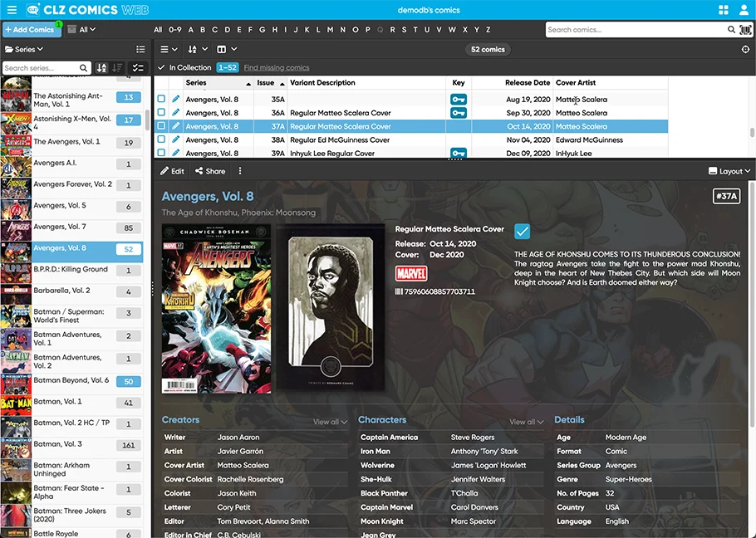The width and height of the screenshot is (756, 538).
Task: Sort by the Issue column header
Action: coord(271,83)
